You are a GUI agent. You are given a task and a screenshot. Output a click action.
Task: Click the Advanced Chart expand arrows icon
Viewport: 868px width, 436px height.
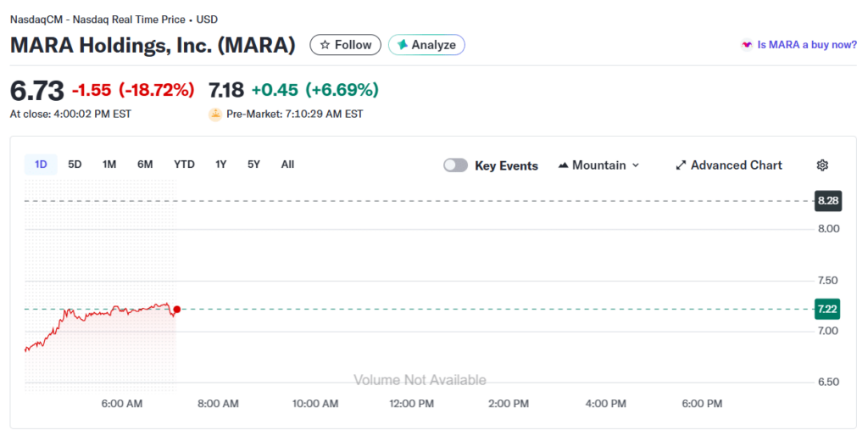[x=681, y=165]
